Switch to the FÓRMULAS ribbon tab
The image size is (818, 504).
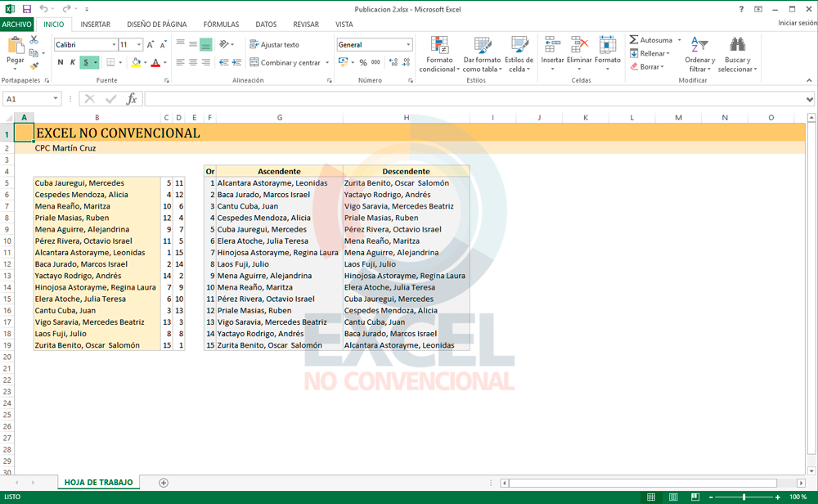(221, 25)
